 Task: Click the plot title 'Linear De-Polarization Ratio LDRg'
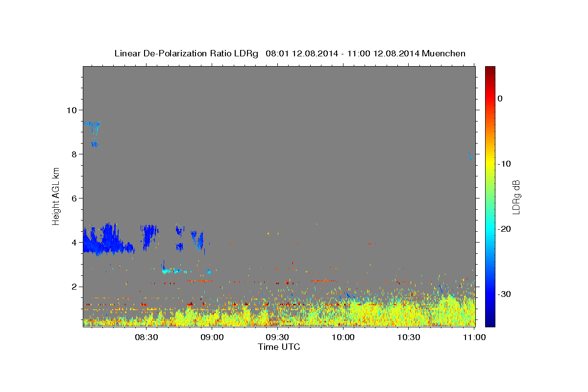(x=186, y=53)
